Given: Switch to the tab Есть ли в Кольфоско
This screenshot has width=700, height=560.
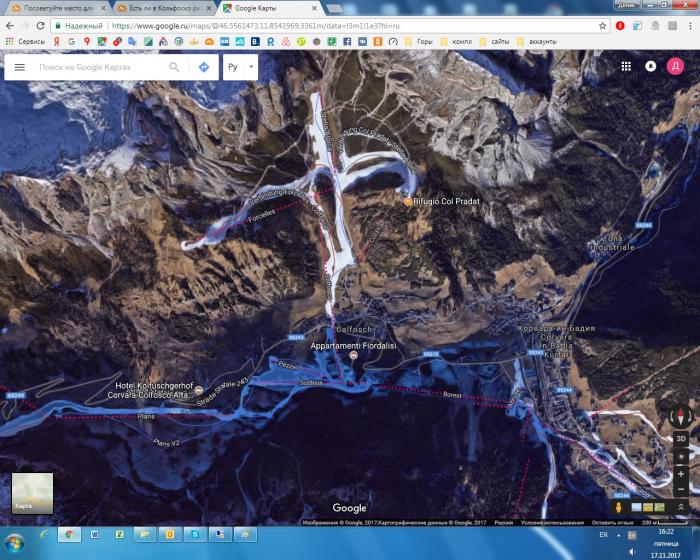Looking at the screenshot, I should tap(163, 8).
